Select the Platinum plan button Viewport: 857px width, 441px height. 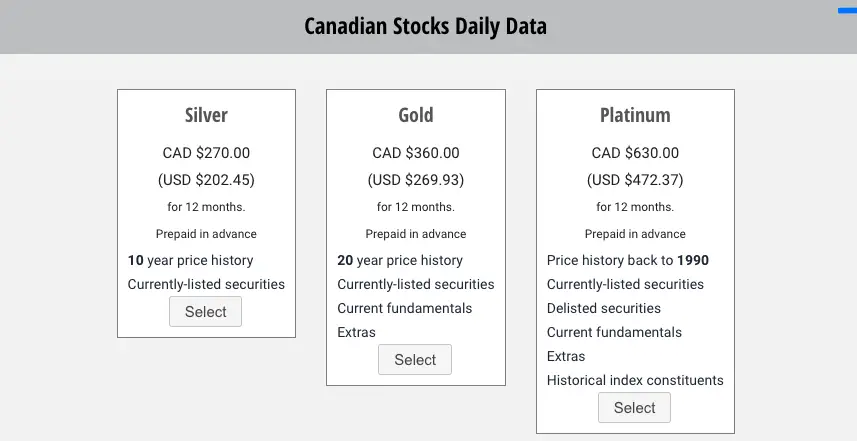pyautogui.click(x=634, y=408)
